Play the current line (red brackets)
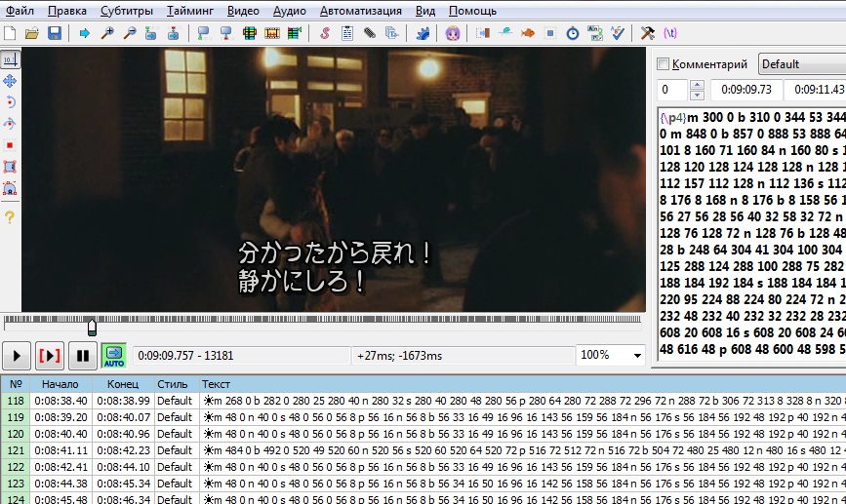Image resolution: width=846 pixels, height=504 pixels. (x=50, y=356)
